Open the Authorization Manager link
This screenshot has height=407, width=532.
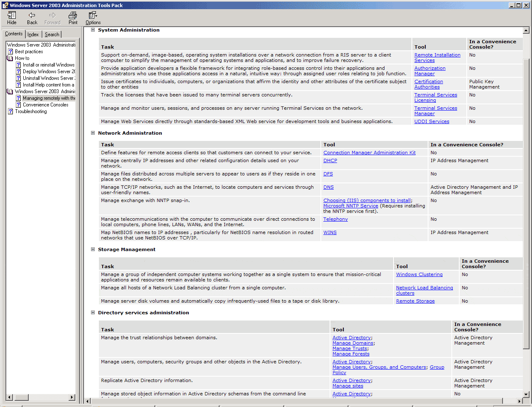coord(430,71)
